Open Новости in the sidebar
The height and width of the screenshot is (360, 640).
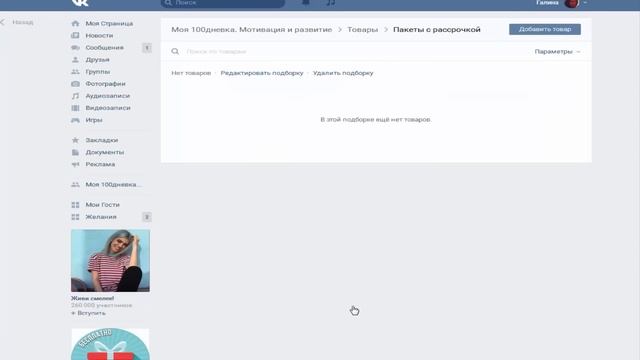99,36
